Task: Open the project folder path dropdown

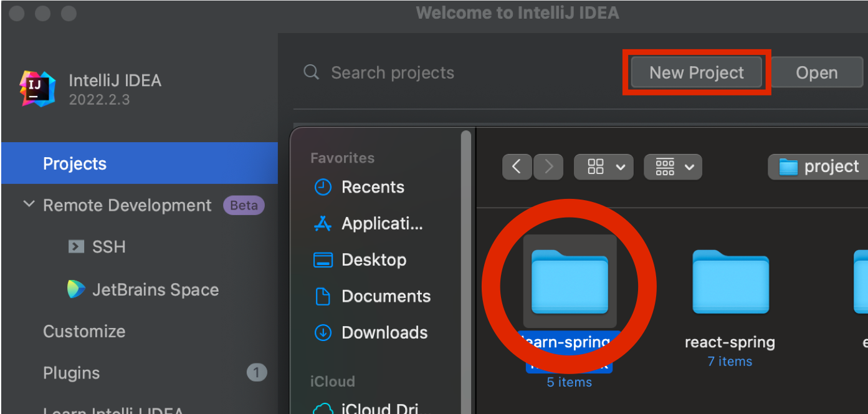Action: pyautogui.click(x=818, y=166)
